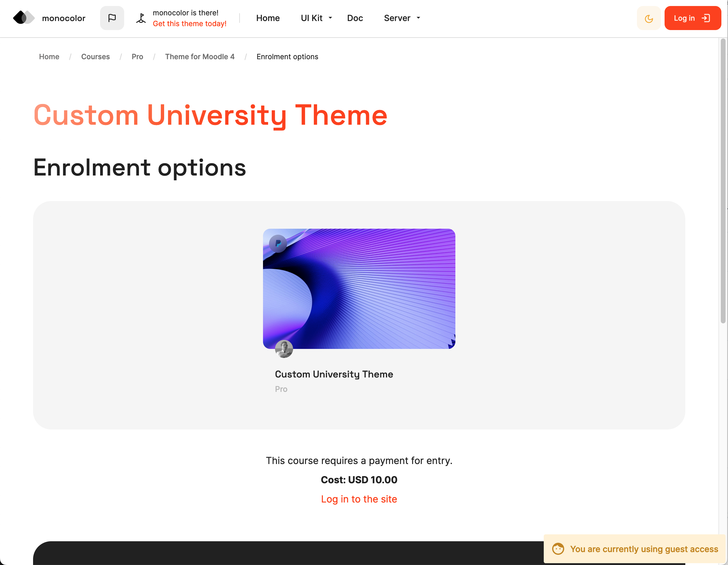Click the vertical page scrollbar

pyautogui.click(x=723, y=180)
